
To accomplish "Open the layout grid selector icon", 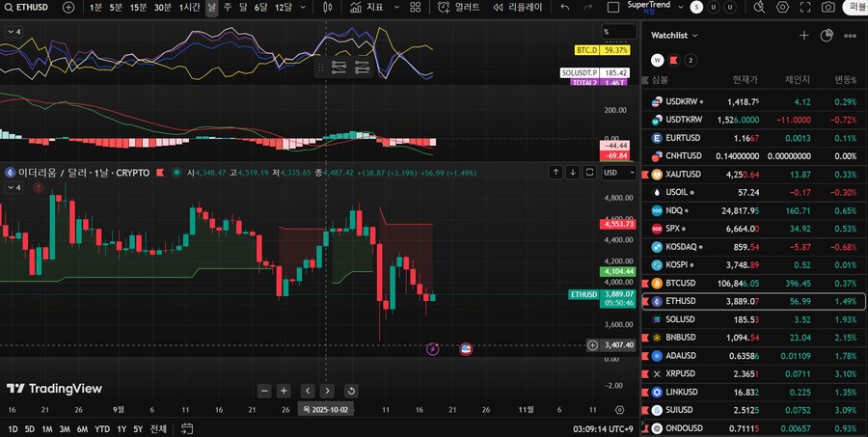I will coord(416,7).
